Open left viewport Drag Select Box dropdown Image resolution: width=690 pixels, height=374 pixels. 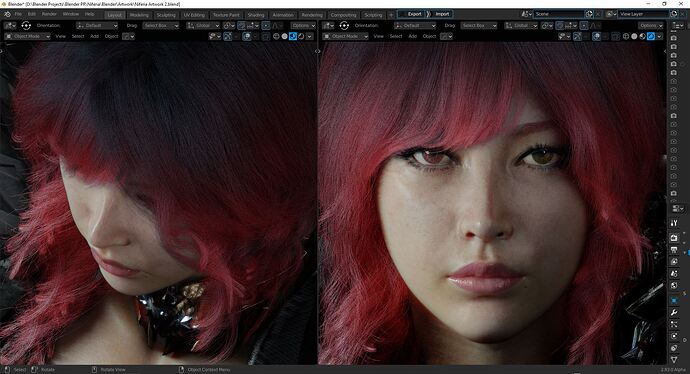pos(161,26)
